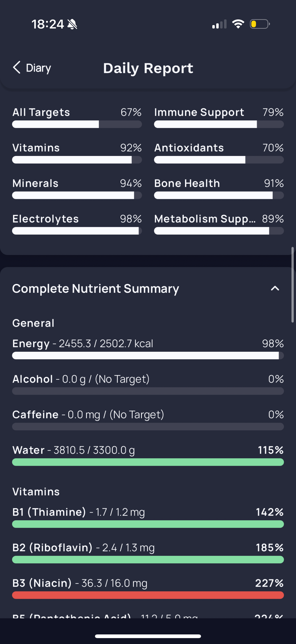Tap the Wi-Fi icon in status bar
The width and height of the screenshot is (296, 644).
(x=238, y=24)
